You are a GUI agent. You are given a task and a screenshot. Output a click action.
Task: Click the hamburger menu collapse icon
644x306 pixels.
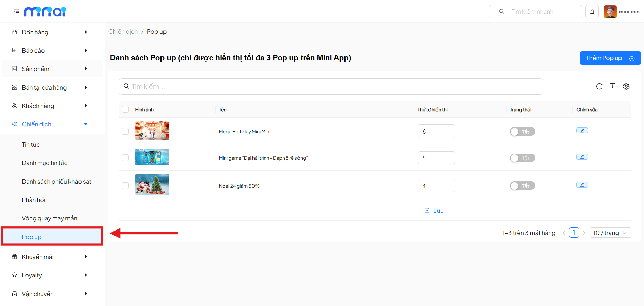tap(16, 12)
